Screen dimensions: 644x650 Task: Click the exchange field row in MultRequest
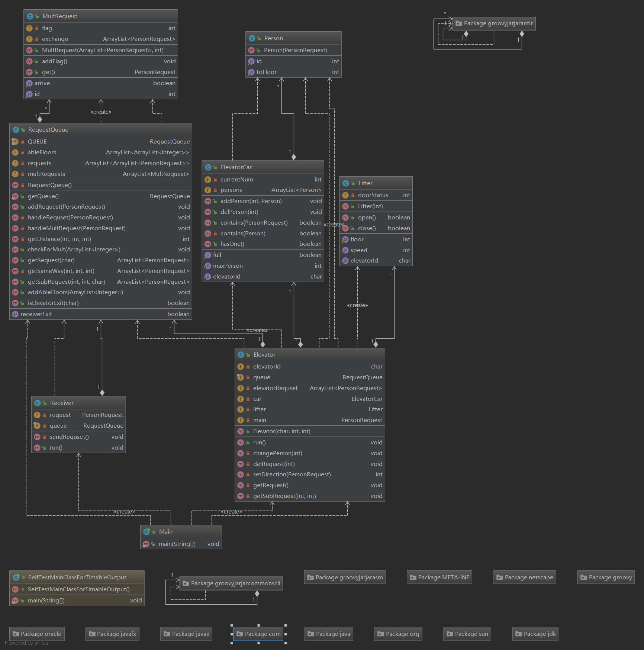click(101, 39)
